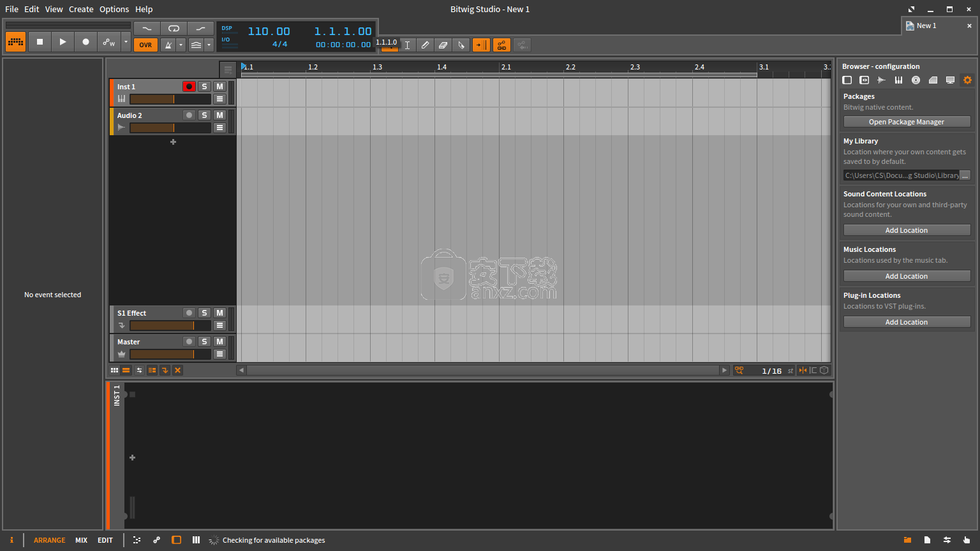980x551 pixels.
Task: Add Location under Sound Content Locations
Action: click(907, 230)
